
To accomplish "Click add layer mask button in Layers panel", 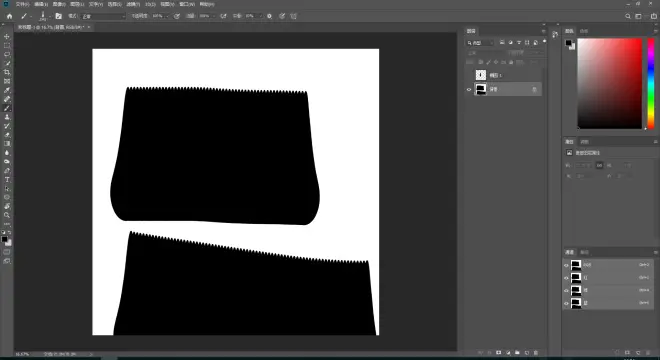I will click(x=499, y=352).
